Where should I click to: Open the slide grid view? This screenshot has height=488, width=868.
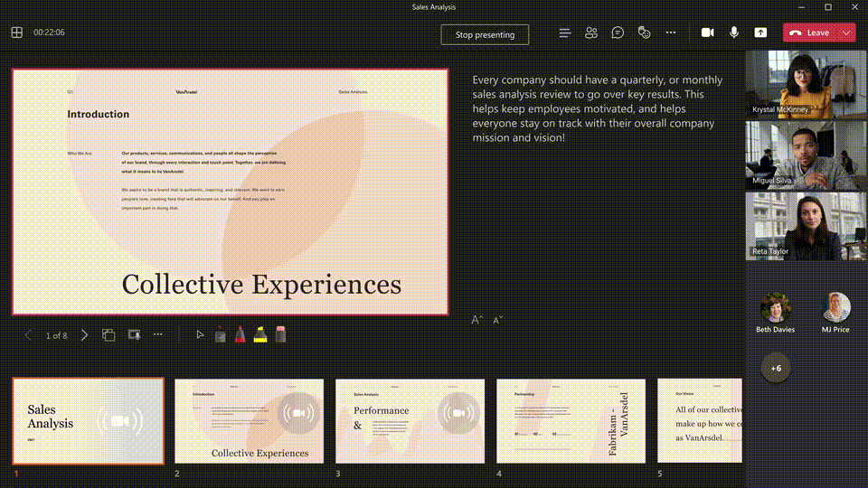pyautogui.click(x=108, y=334)
